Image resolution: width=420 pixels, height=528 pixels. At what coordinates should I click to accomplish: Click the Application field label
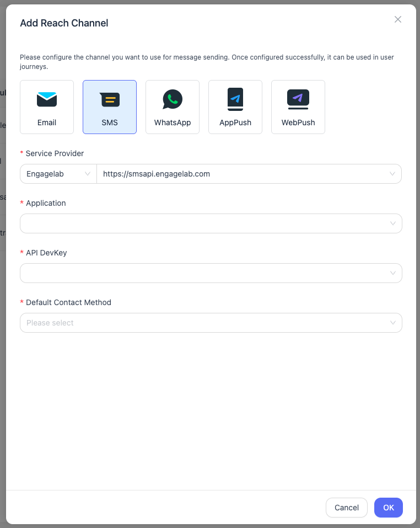pos(46,203)
